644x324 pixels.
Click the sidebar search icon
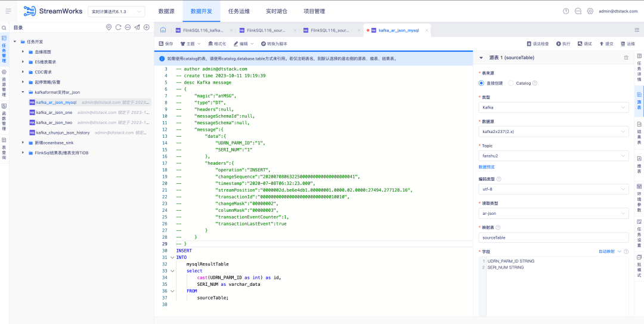click(4, 28)
